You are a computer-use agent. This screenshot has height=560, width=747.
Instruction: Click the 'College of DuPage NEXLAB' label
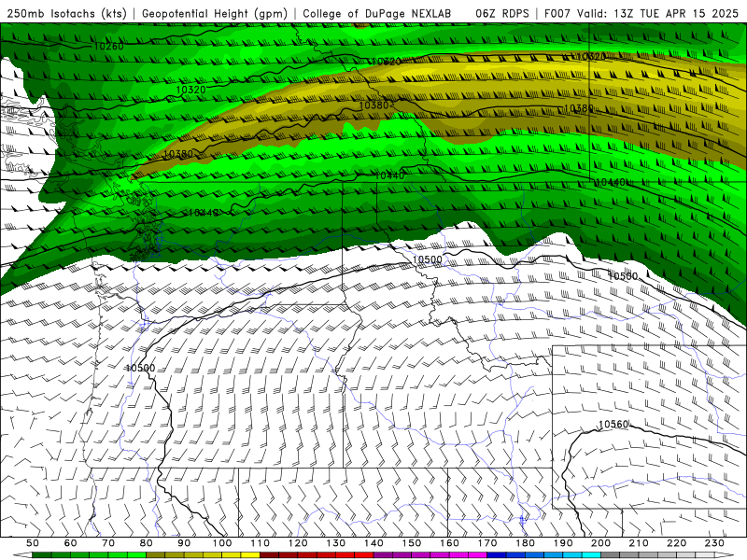[x=377, y=13]
